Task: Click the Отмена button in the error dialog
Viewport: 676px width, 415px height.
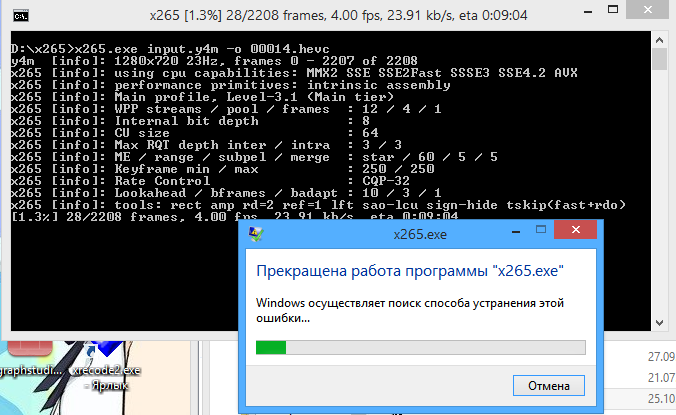Action: (x=548, y=385)
